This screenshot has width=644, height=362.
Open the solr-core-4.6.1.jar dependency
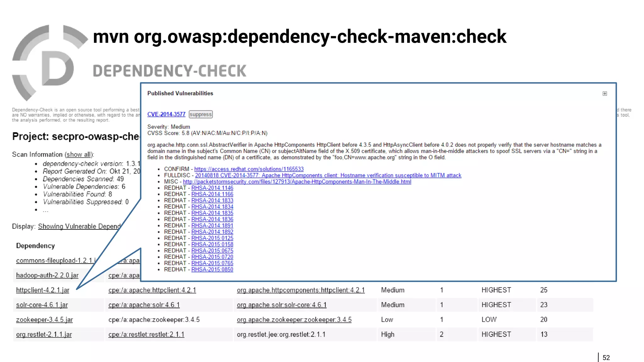pyautogui.click(x=42, y=305)
